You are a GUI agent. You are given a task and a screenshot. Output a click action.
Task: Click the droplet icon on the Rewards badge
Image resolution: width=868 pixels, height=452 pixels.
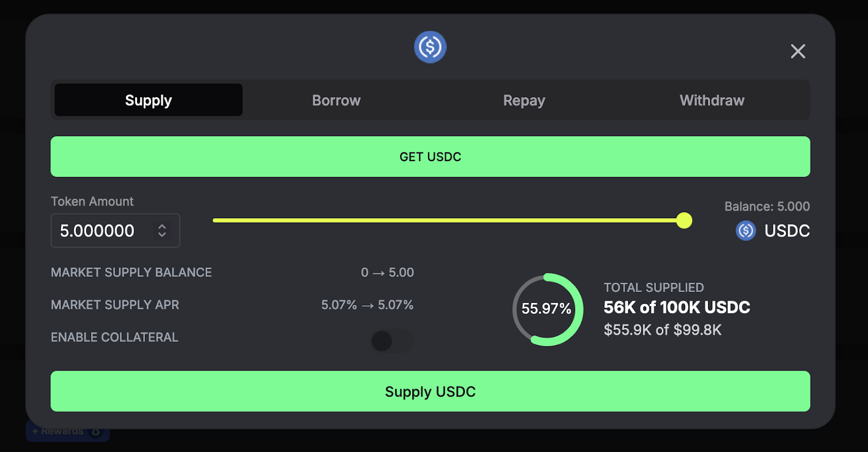coord(97,431)
